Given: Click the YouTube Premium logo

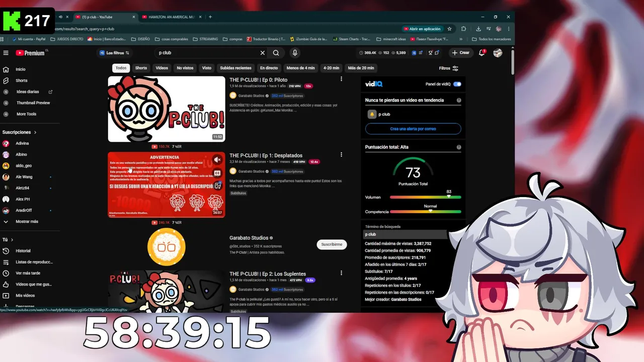Looking at the screenshot, I should (31, 53).
